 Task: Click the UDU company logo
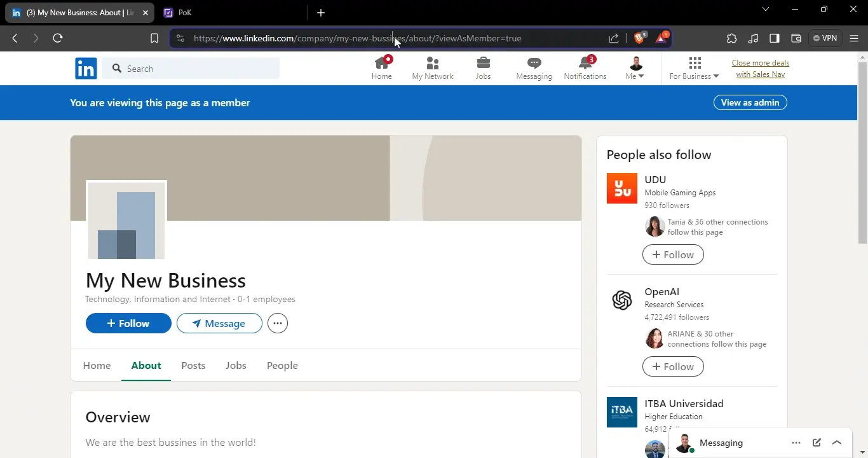coord(622,188)
